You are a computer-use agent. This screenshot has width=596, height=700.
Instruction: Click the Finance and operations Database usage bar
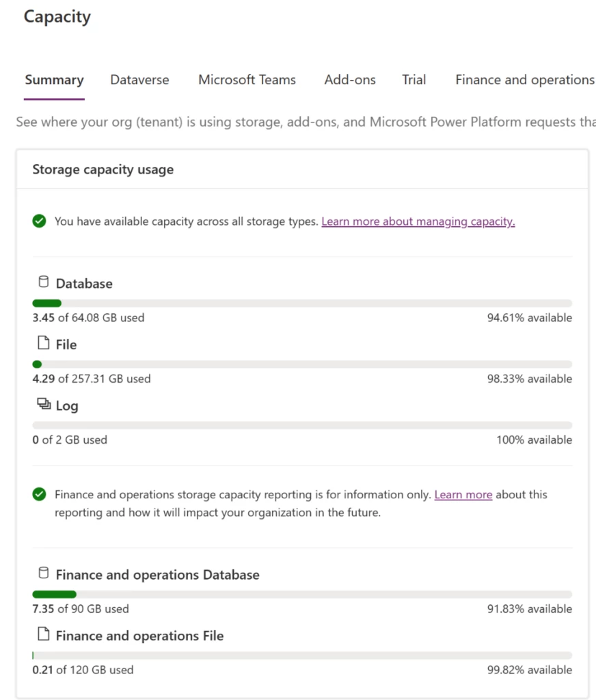[x=302, y=595]
